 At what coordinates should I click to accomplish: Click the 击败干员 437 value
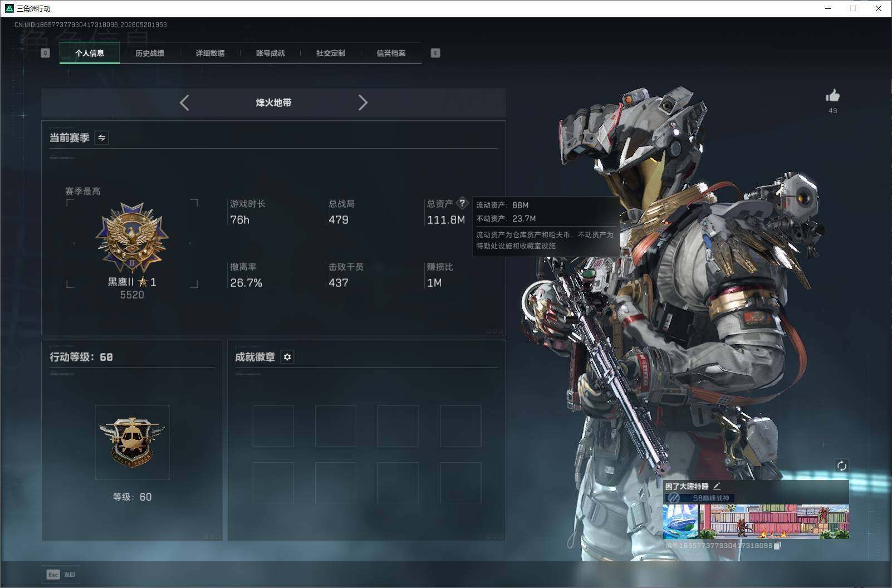coord(339,283)
